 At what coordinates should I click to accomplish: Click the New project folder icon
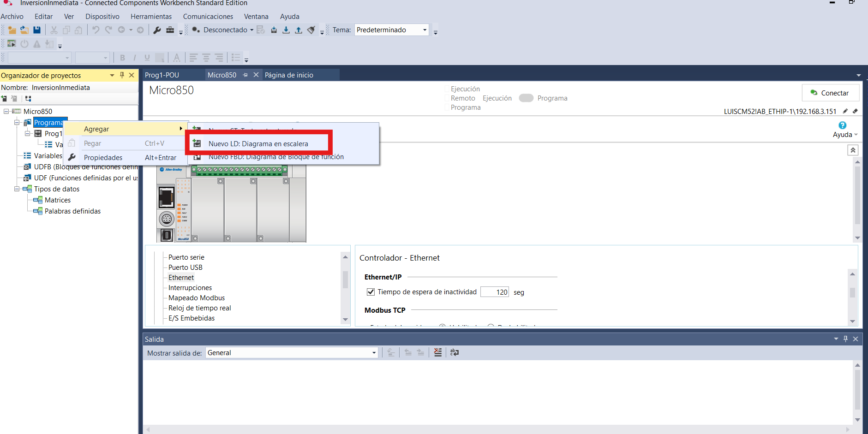[x=12, y=30]
